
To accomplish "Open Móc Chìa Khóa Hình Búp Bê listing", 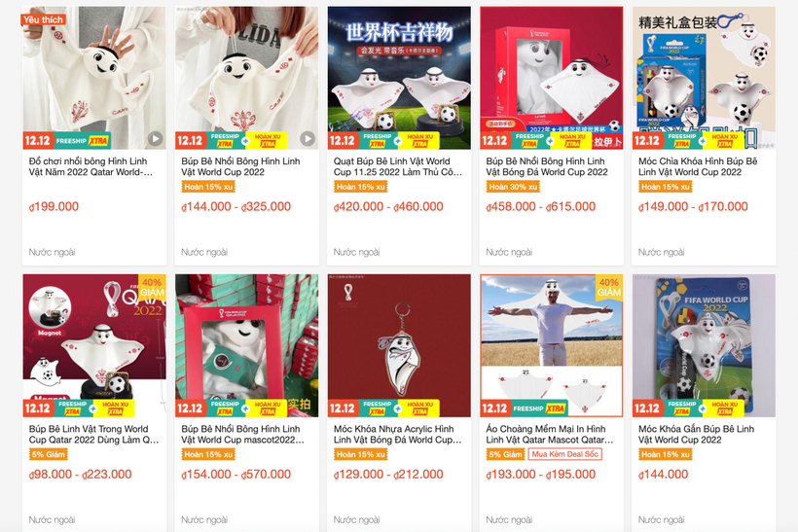I will pyautogui.click(x=698, y=167).
